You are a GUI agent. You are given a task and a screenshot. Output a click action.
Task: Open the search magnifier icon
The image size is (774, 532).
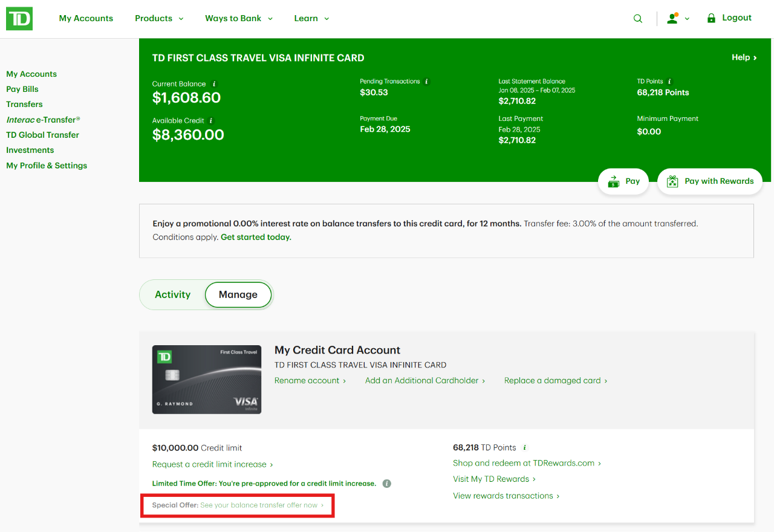tap(638, 19)
